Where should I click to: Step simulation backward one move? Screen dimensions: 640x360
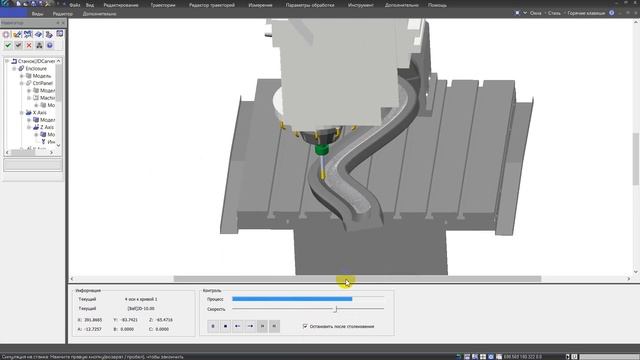coord(238,326)
